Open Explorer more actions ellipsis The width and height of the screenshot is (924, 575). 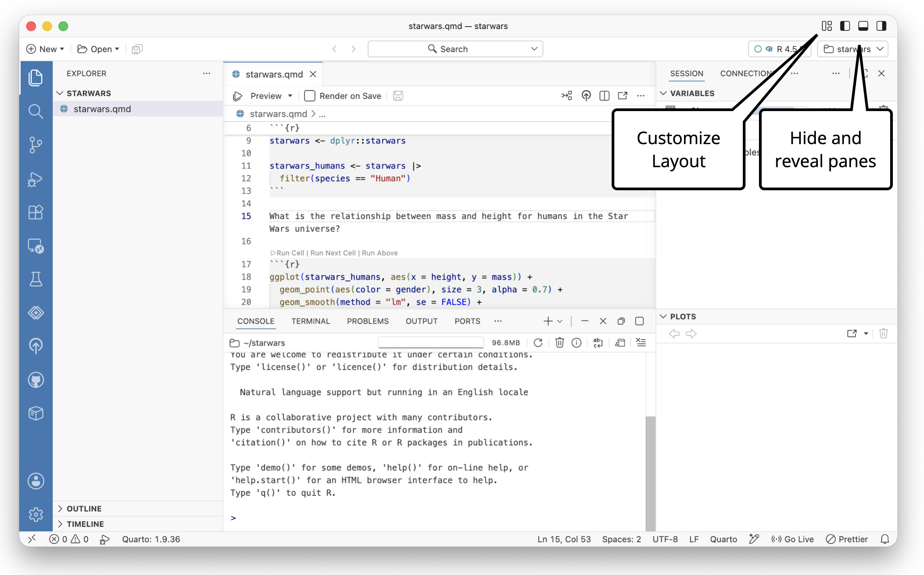[207, 73]
